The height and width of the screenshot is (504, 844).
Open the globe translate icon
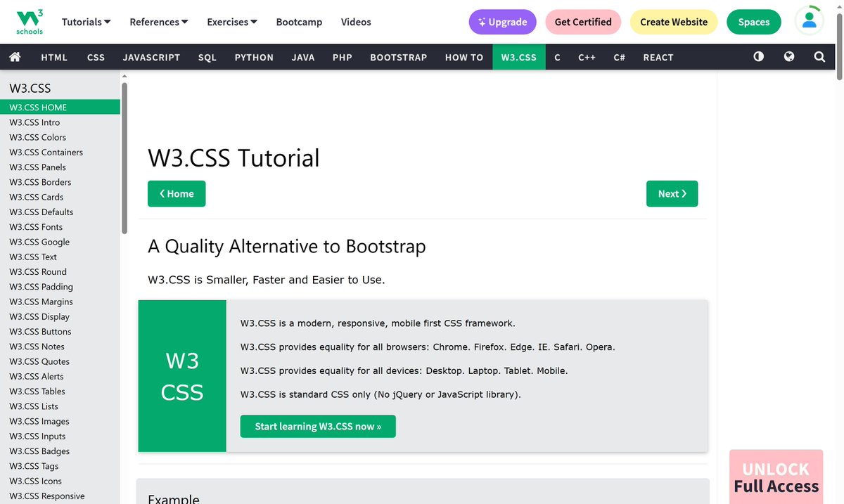pos(789,57)
